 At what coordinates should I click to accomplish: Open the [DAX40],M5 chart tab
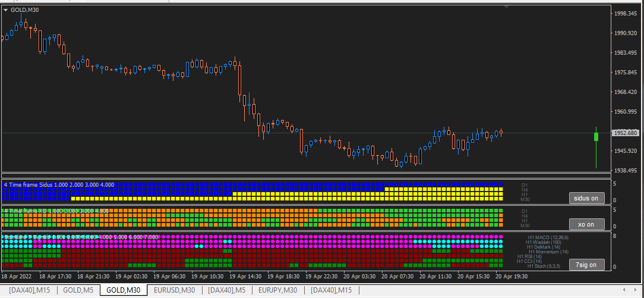[x=227, y=290]
